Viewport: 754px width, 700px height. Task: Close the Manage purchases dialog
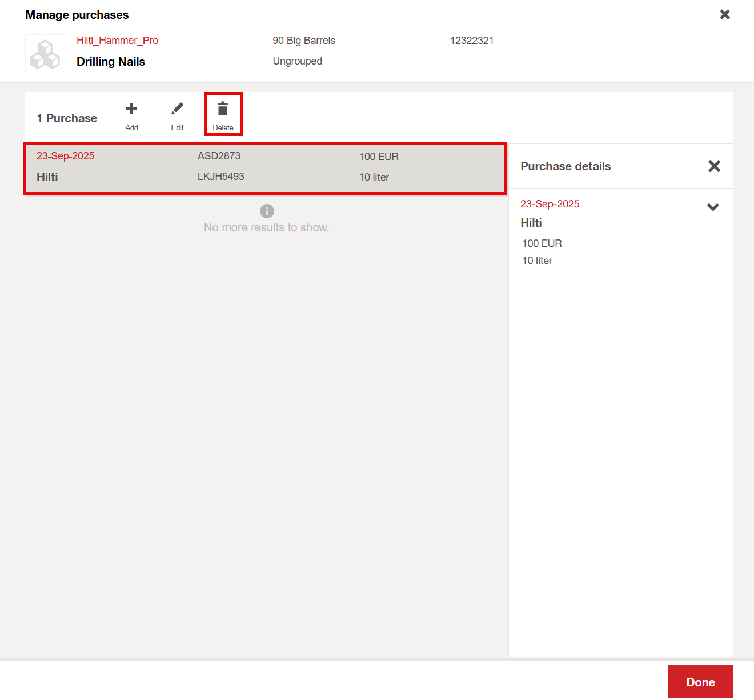(724, 14)
